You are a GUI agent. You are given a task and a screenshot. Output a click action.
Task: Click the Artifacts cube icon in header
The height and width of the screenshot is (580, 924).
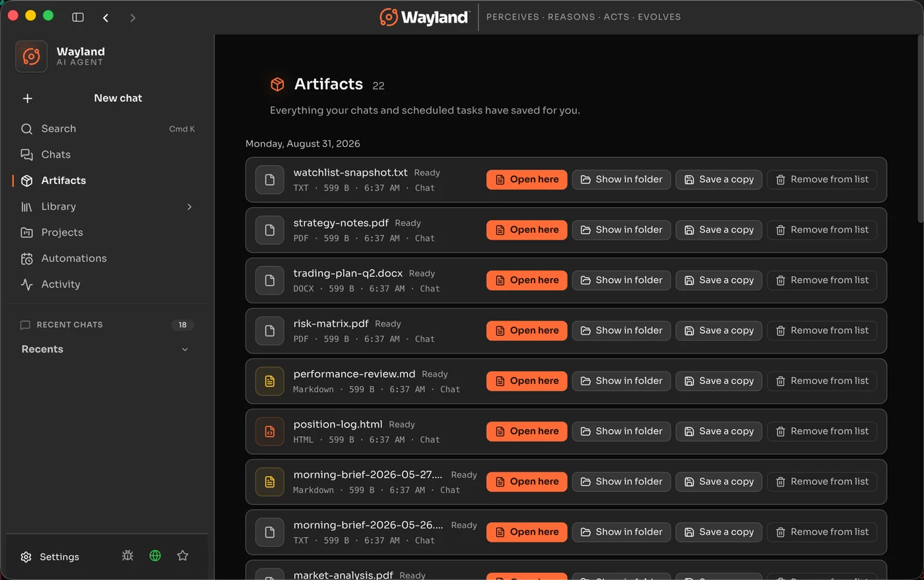click(277, 84)
